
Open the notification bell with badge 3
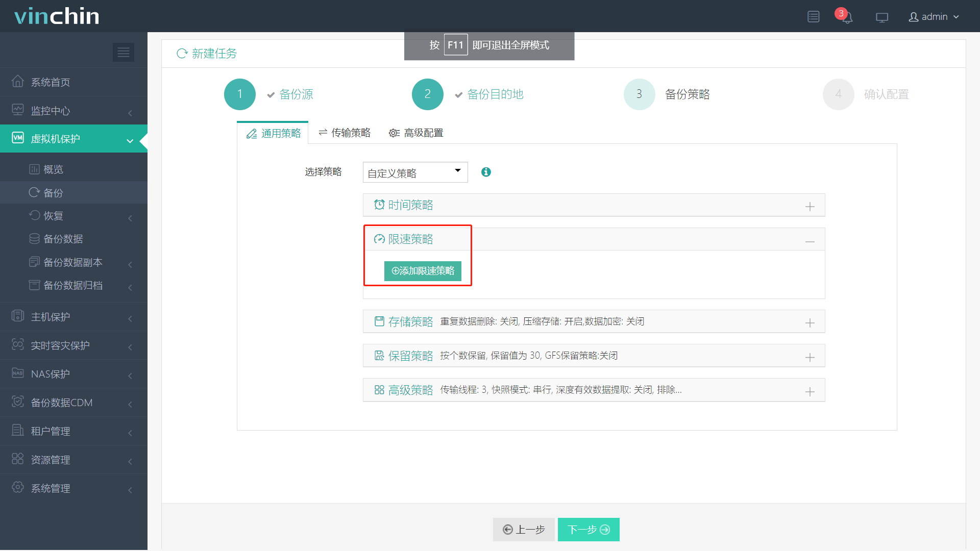[845, 16]
